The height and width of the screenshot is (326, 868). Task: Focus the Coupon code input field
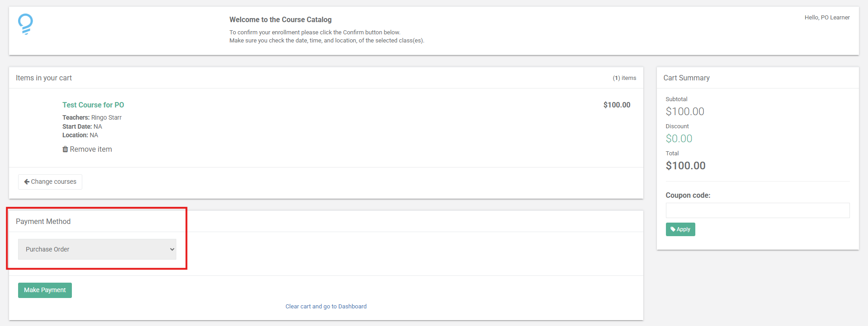click(x=758, y=210)
